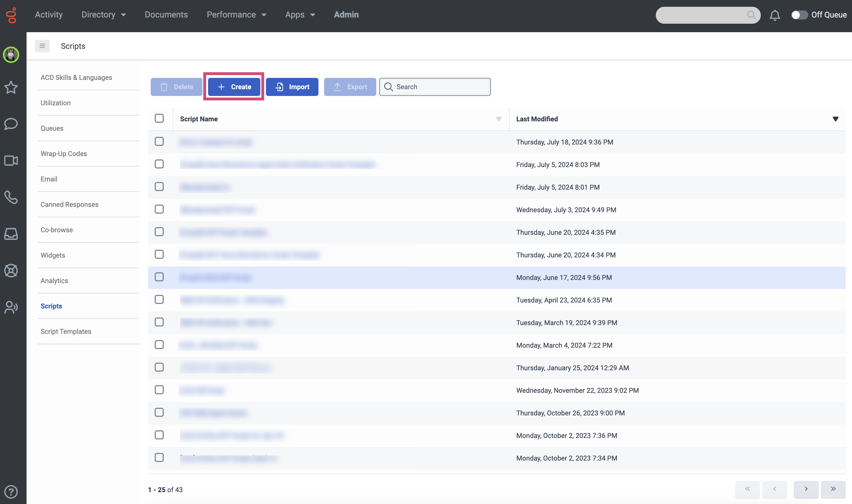Open the chat bubble icon in sidebar

[11, 124]
